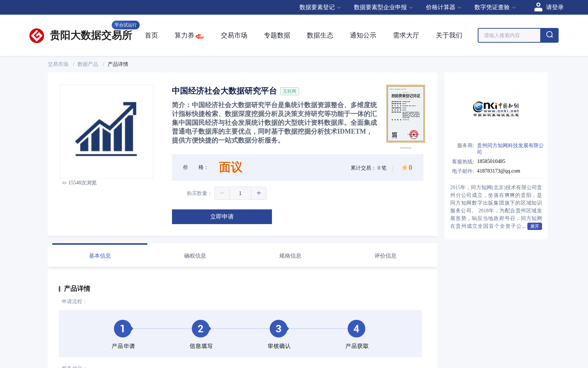The width and height of the screenshot is (588, 368).
Task: Click the CNKI 中国知网 provider logo
Action: coord(496,109)
